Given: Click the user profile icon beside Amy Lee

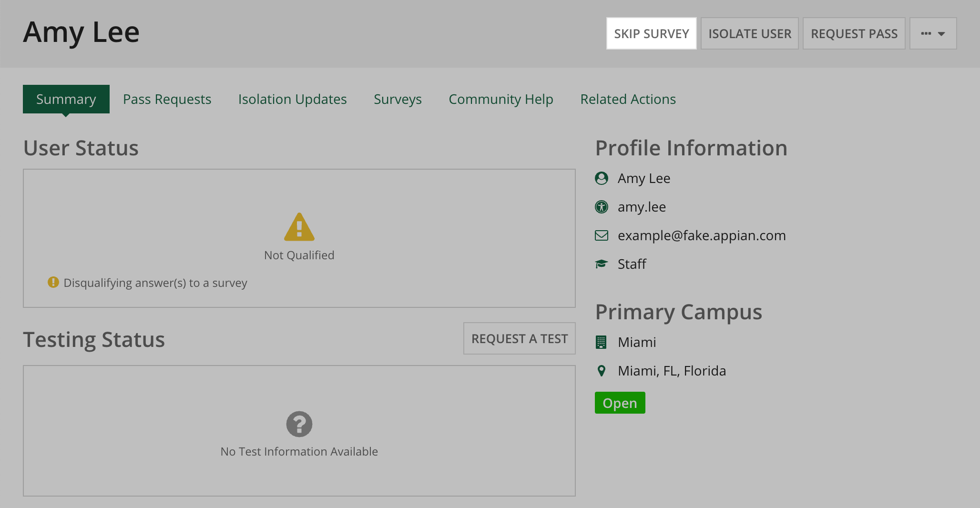Looking at the screenshot, I should click(x=602, y=178).
